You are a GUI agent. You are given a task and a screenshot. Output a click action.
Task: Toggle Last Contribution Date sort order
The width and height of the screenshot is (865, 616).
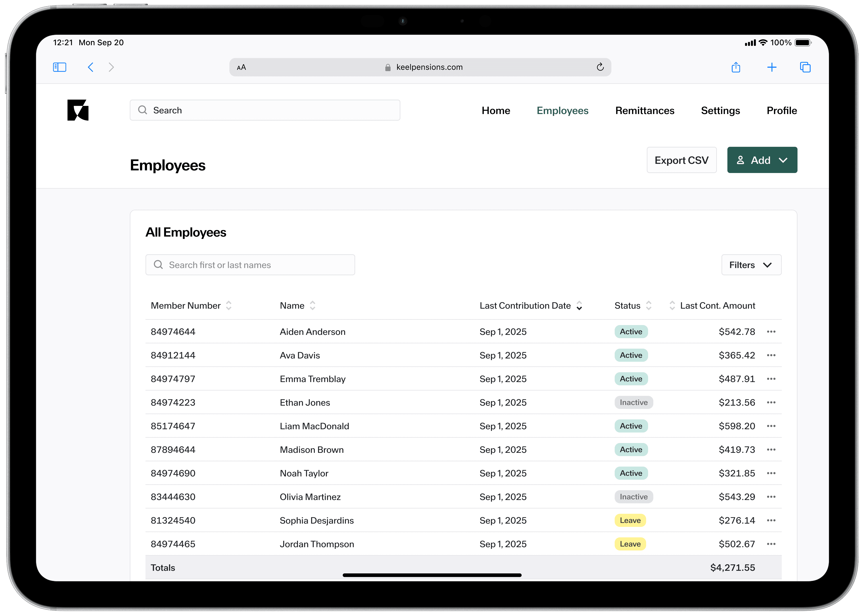(579, 305)
